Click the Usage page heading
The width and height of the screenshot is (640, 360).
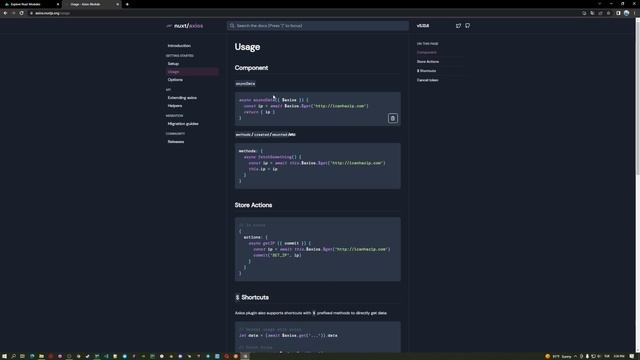click(x=247, y=47)
